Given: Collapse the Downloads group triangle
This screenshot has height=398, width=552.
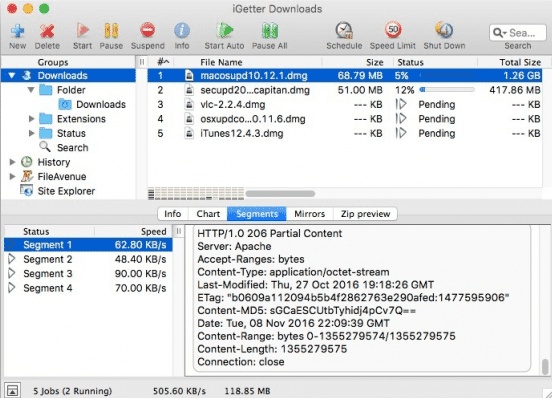Looking at the screenshot, I should pos(12,75).
